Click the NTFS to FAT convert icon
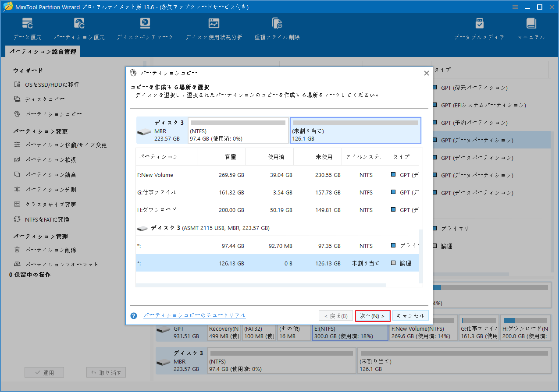 click(x=17, y=219)
